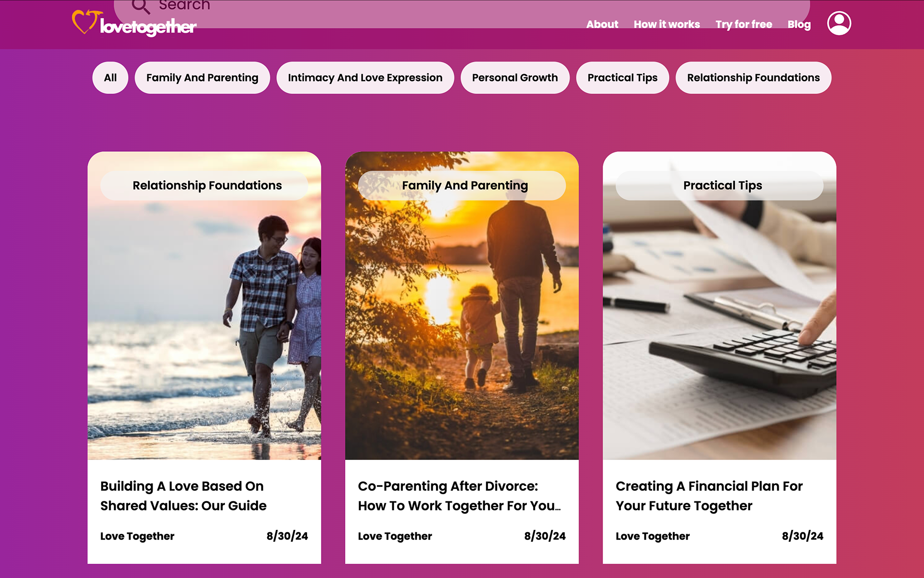Open the beach couple article image

click(204, 306)
